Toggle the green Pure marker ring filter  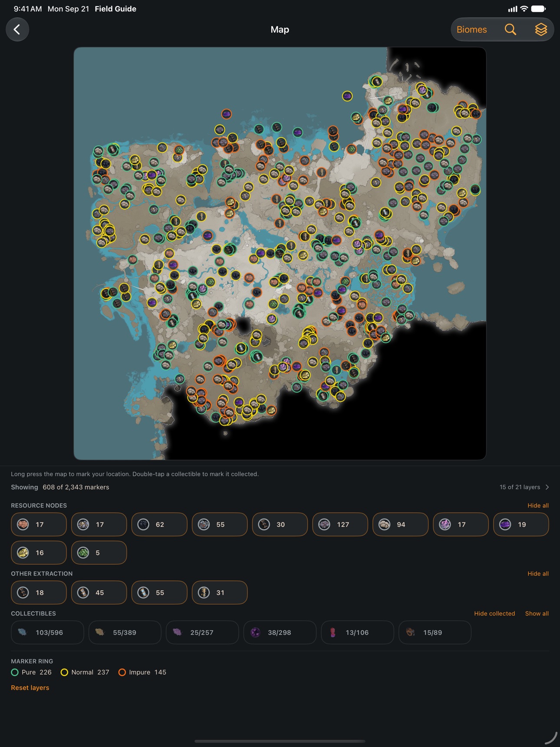coord(31,672)
